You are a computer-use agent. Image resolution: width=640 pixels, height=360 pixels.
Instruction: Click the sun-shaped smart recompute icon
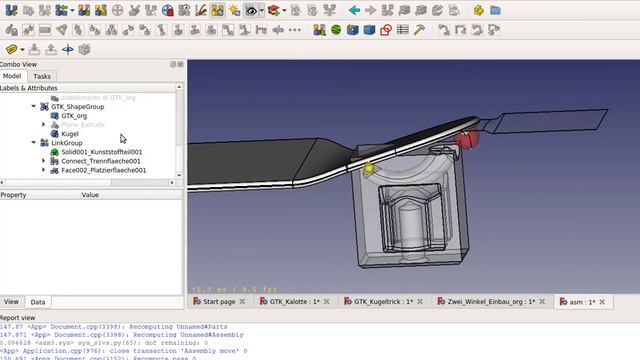click(234, 10)
